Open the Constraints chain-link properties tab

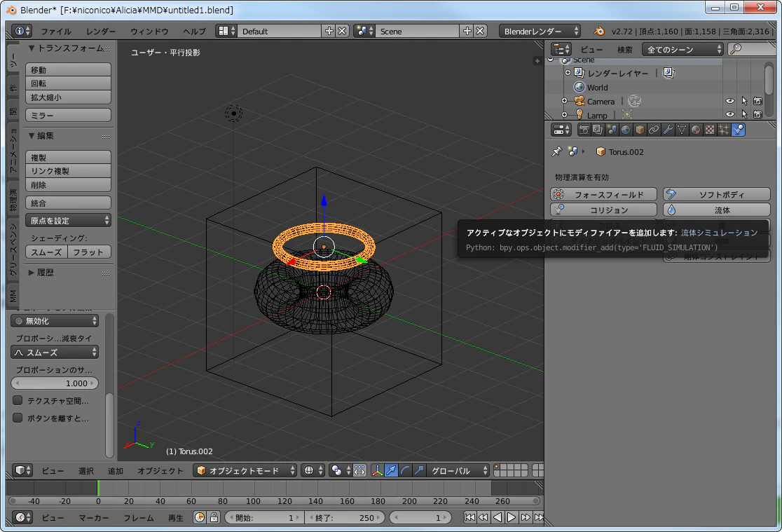tap(654, 130)
